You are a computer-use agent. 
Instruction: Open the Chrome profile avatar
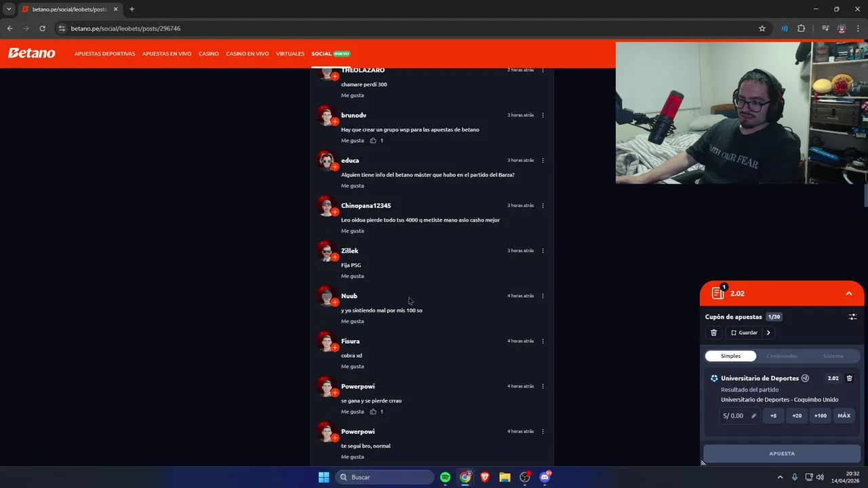coord(842,28)
